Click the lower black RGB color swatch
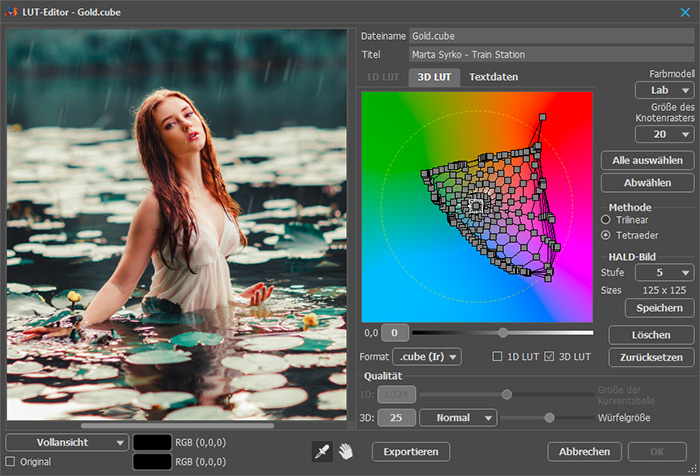The image size is (700, 476). point(152,462)
